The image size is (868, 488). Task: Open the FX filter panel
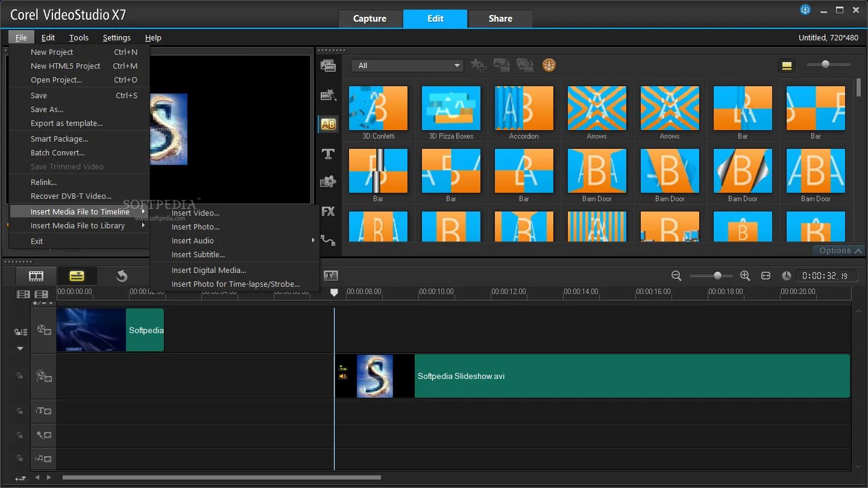pyautogui.click(x=329, y=211)
